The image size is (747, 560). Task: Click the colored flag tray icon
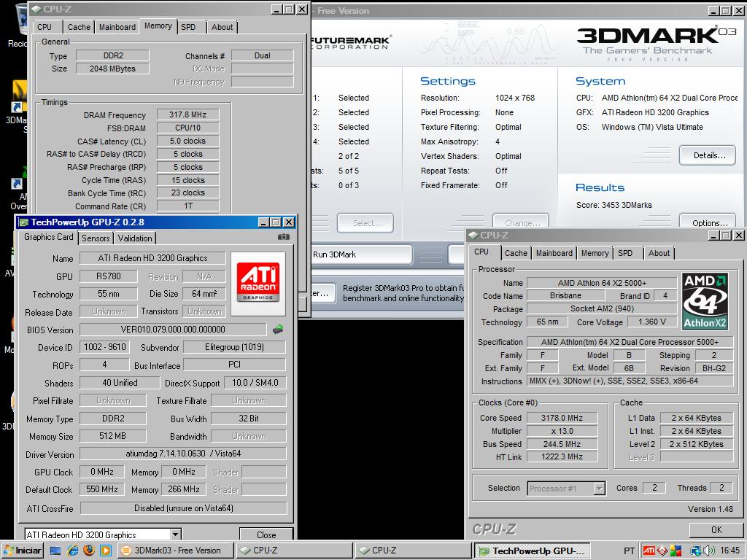(676, 551)
